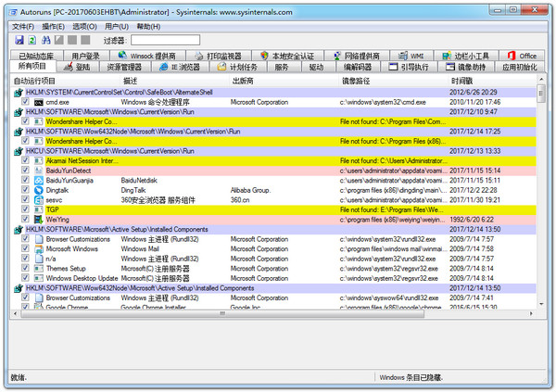Disable the BaiduYunDetect startup entry checkbox
Image resolution: width=556 pixels, height=392 pixels.
26,171
